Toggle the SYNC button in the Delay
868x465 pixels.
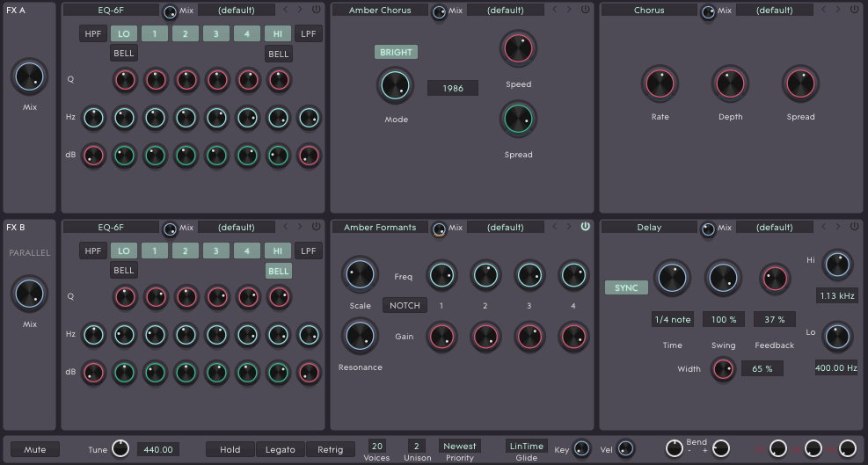point(626,287)
